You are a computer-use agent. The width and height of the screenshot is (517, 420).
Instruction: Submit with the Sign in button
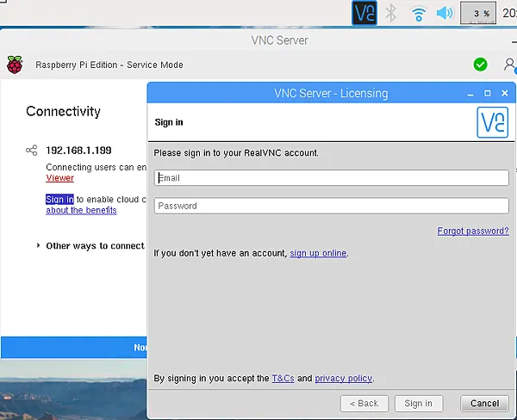tap(419, 404)
